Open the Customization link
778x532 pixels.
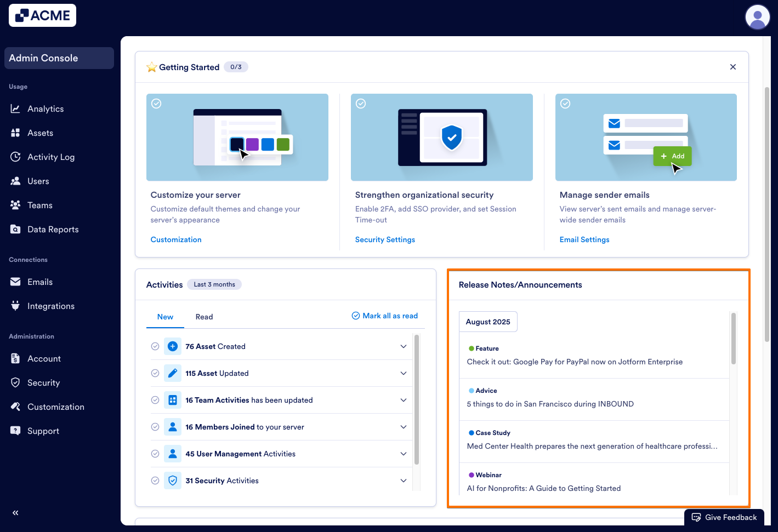point(175,239)
